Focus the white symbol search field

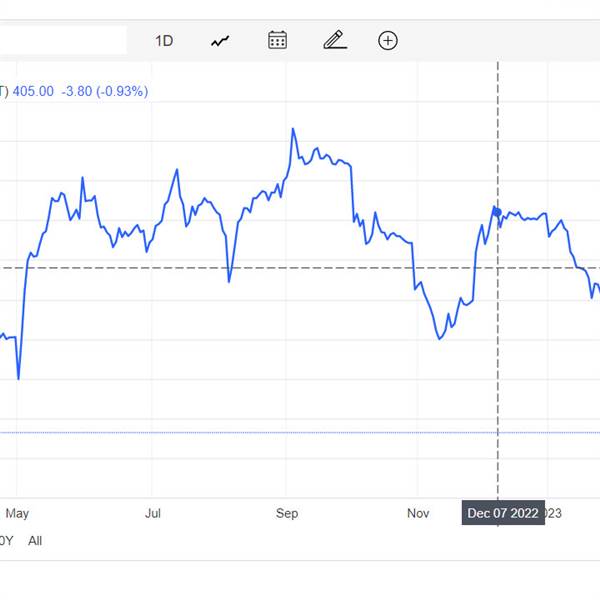click(63, 40)
